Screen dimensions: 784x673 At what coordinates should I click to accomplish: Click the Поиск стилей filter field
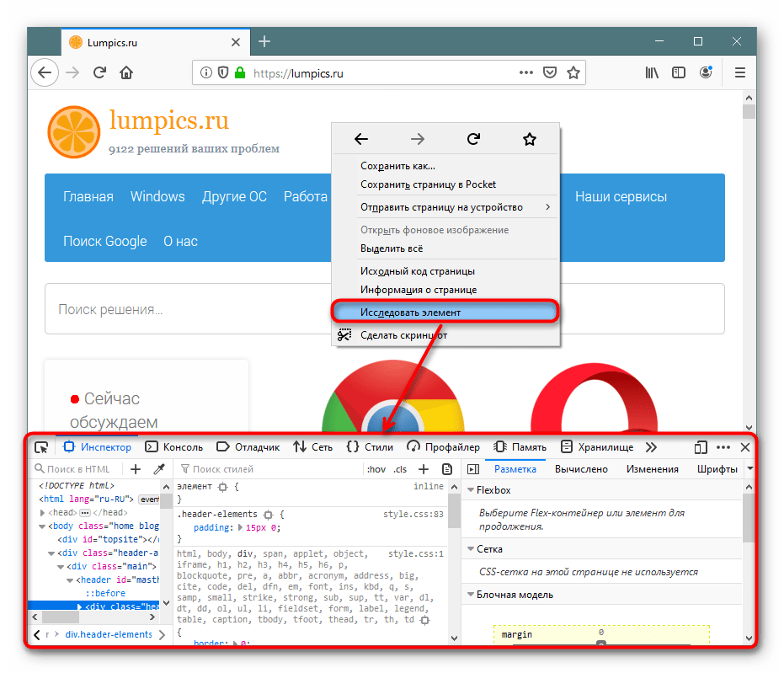click(269, 469)
